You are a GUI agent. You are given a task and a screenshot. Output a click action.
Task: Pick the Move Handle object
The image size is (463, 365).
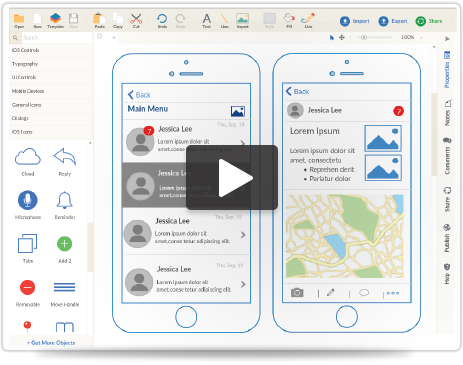(64, 287)
